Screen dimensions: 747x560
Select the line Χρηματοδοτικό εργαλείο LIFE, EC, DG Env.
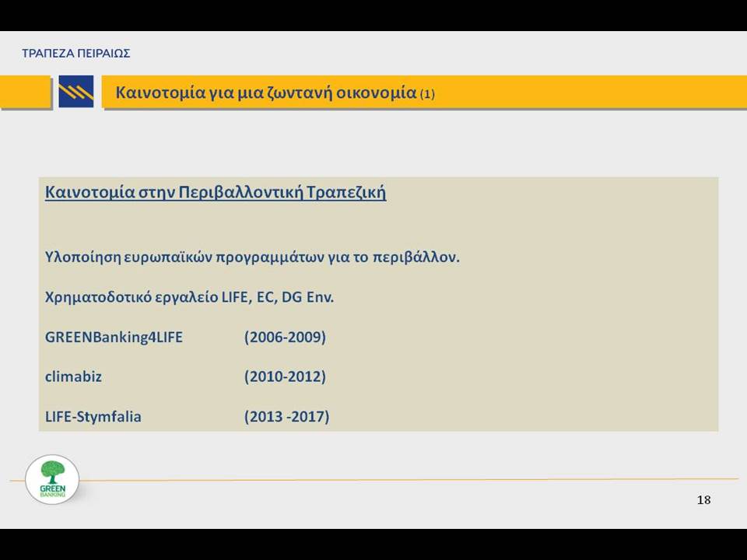[x=189, y=297]
